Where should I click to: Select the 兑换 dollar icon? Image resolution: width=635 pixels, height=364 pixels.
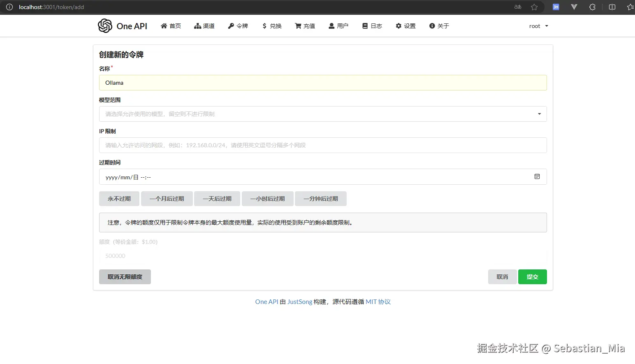coord(264,26)
